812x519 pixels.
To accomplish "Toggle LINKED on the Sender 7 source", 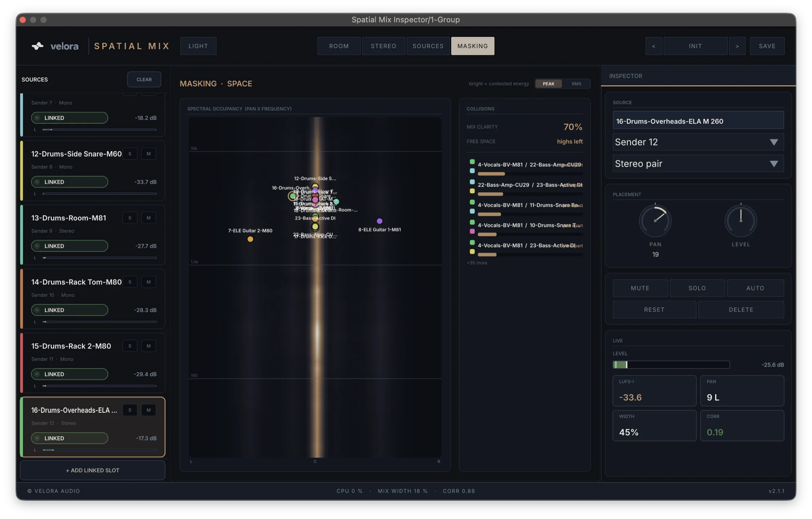I will (70, 118).
